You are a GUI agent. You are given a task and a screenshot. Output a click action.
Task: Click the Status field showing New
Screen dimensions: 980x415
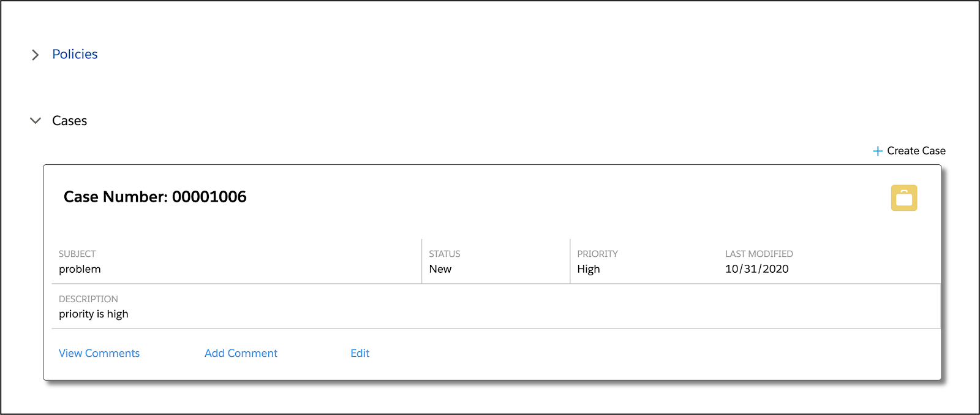click(440, 268)
